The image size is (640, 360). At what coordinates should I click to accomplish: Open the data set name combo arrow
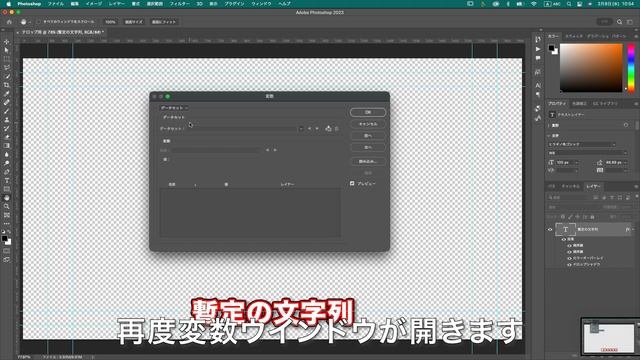(x=301, y=129)
